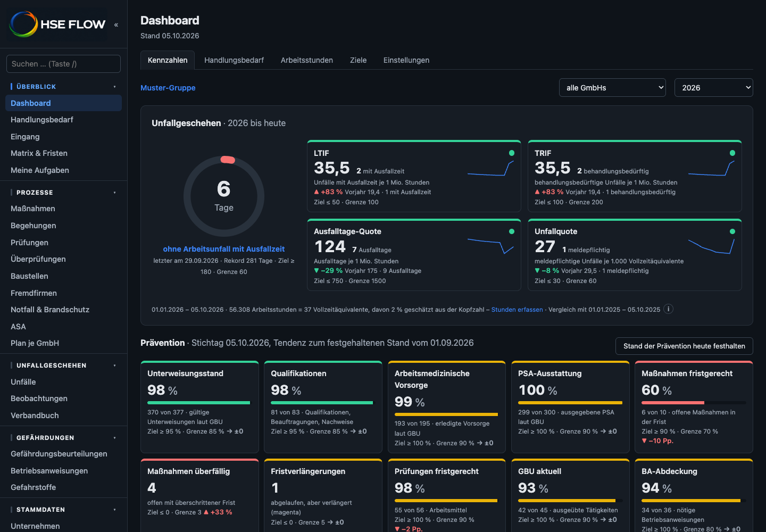Open the Arbeitsmedizinische Vorsorge card

tap(447, 407)
